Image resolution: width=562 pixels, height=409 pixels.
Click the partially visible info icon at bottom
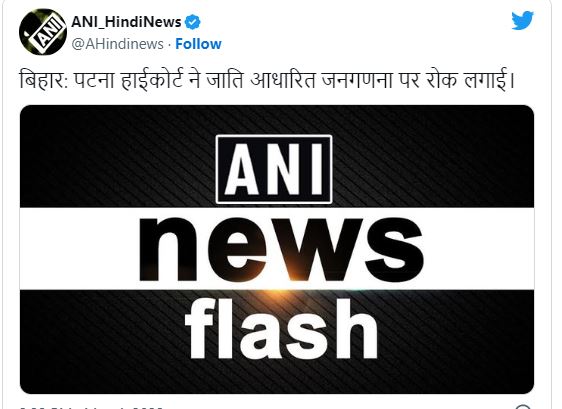click(x=523, y=406)
